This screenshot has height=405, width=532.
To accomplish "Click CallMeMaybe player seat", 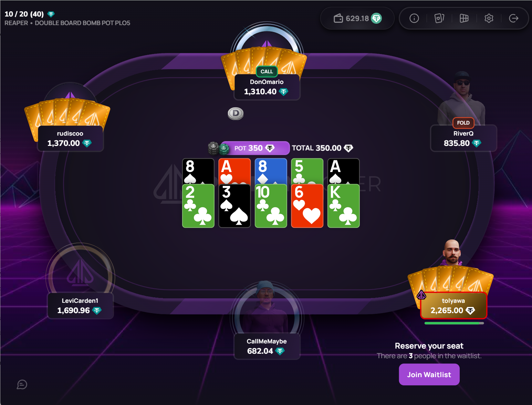I will coord(267,347).
